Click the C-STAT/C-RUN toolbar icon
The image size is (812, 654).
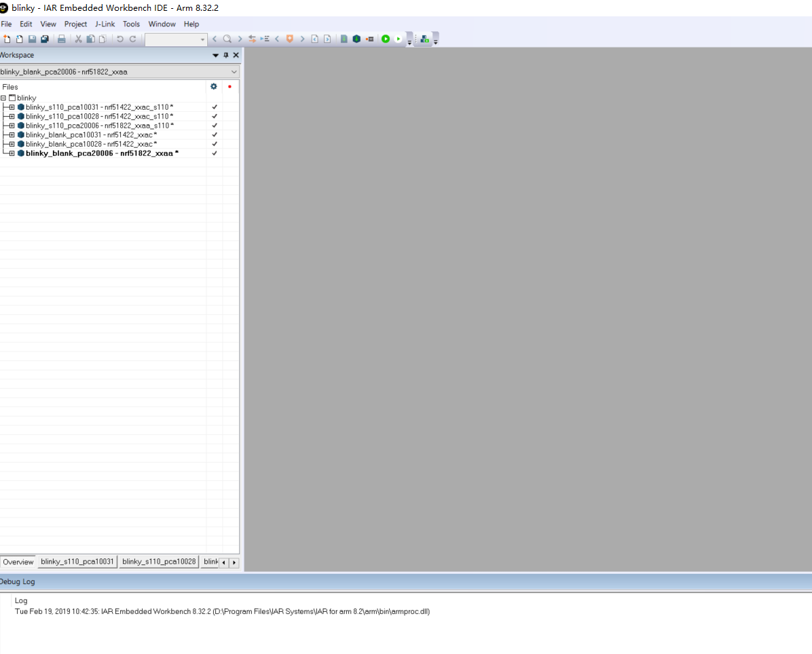[424, 39]
